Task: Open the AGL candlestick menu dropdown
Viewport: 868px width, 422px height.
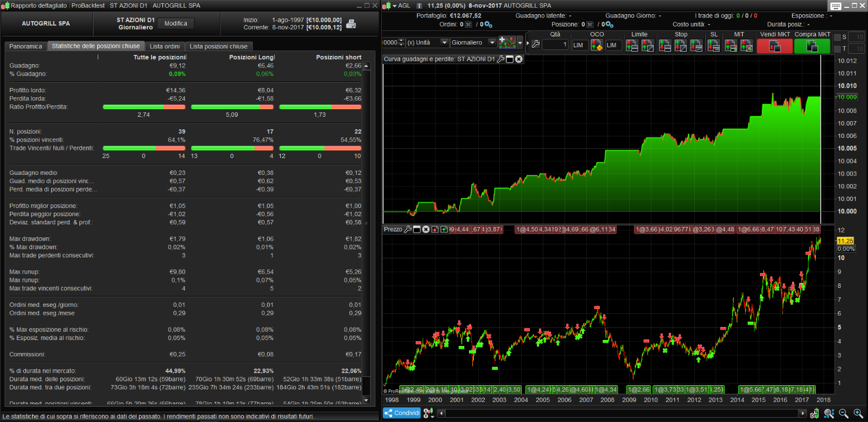Action: 394,5
